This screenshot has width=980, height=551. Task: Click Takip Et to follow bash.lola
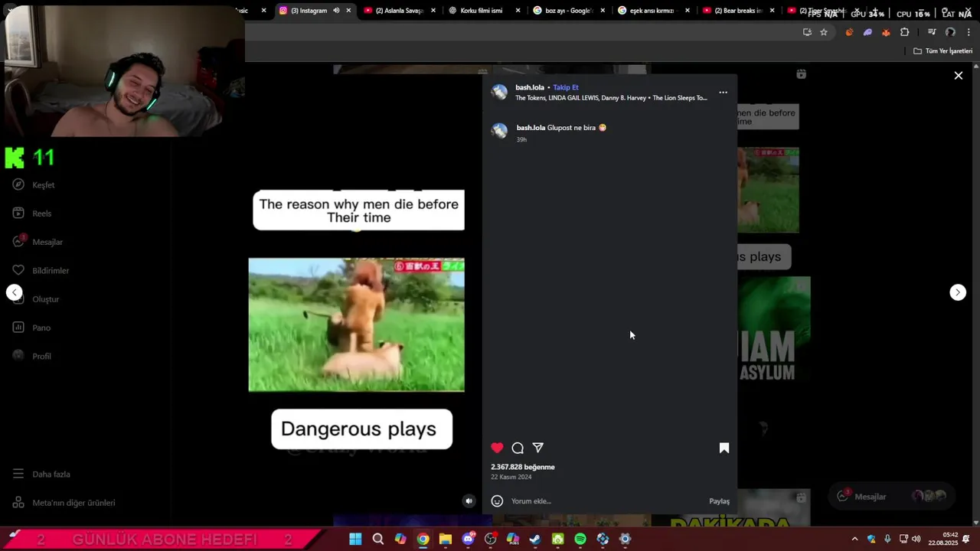coord(566,87)
